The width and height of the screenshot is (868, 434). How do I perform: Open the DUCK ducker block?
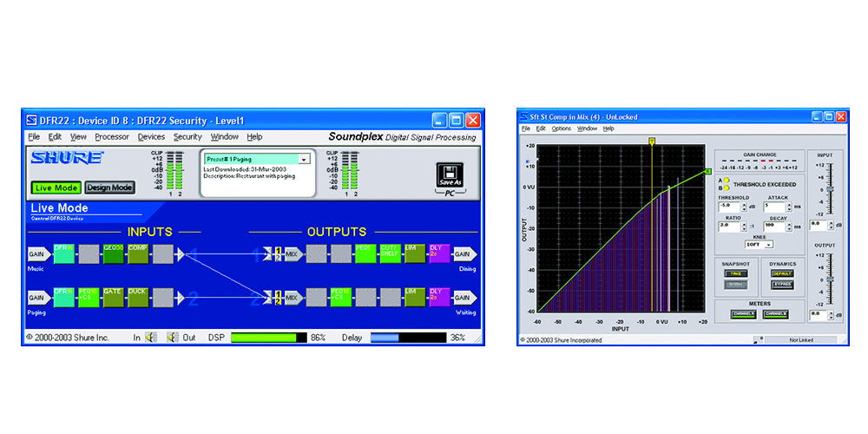138,297
